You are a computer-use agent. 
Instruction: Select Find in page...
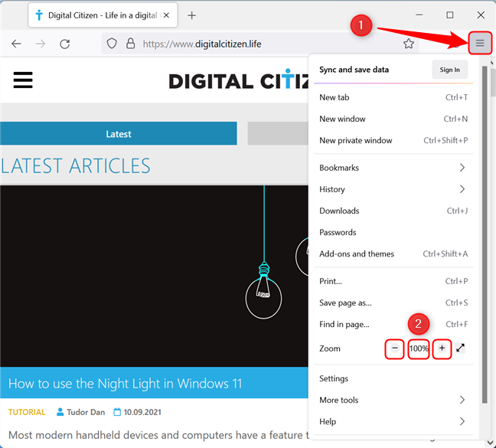pyautogui.click(x=393, y=324)
